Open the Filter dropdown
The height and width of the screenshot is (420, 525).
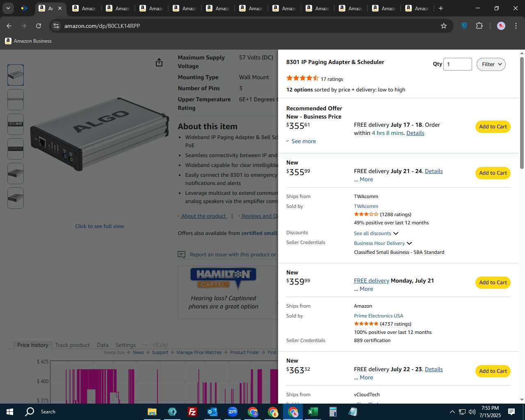tap(491, 64)
